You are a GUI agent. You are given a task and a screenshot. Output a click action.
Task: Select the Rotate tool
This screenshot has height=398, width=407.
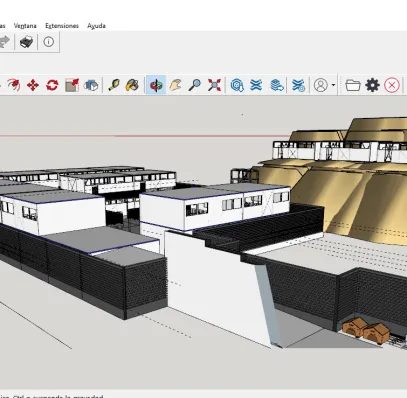point(52,85)
